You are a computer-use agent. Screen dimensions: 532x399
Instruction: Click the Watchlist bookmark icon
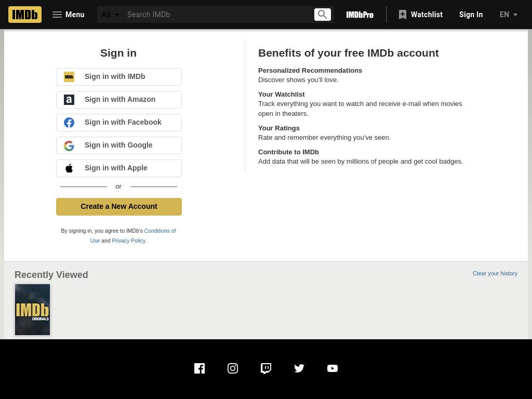(x=403, y=15)
